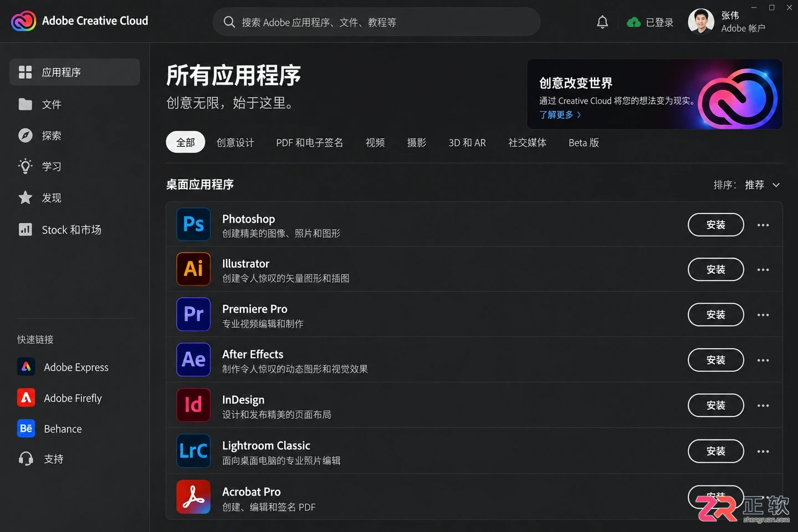Image resolution: width=798 pixels, height=532 pixels.
Task: Switch to the Beta 版 tab
Action: (584, 142)
